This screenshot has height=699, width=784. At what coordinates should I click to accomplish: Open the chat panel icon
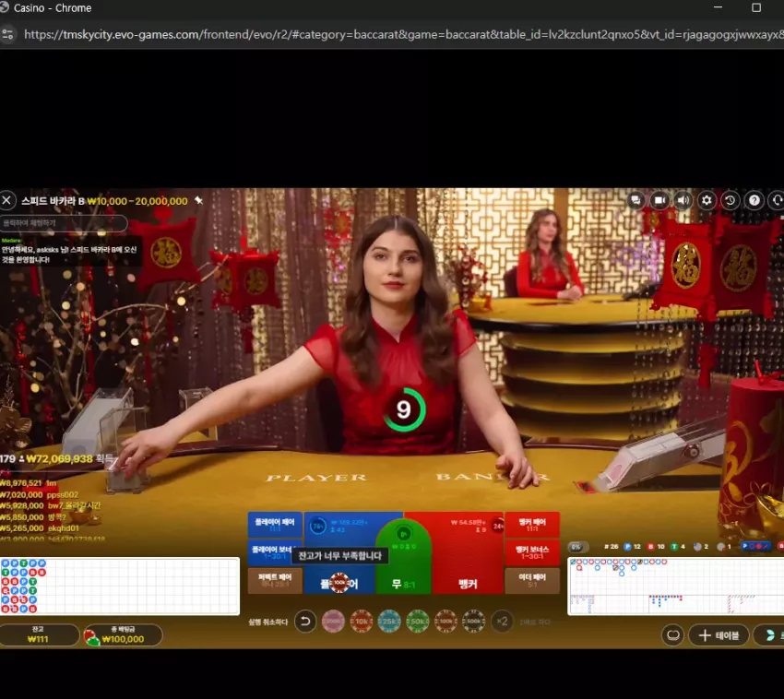(x=636, y=200)
